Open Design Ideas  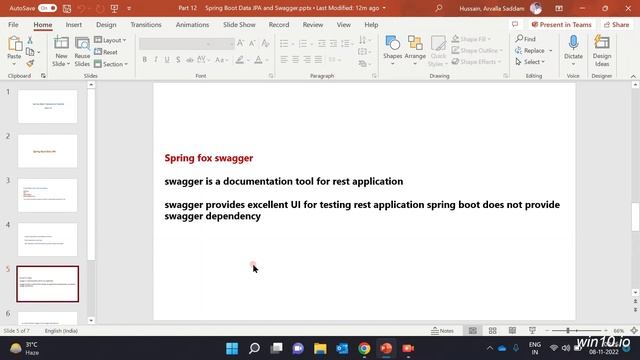[x=602, y=51]
